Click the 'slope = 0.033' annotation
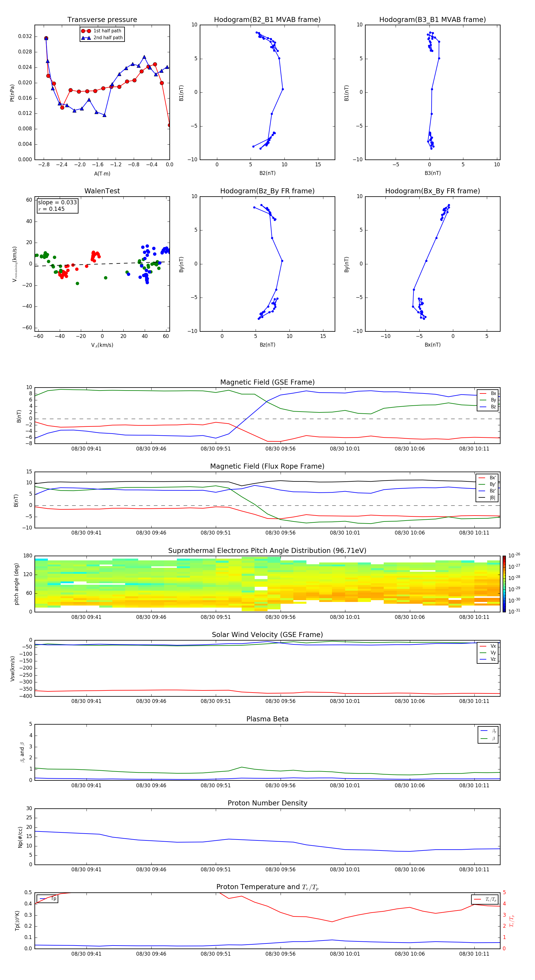This screenshot has height=980, width=535. point(57,203)
